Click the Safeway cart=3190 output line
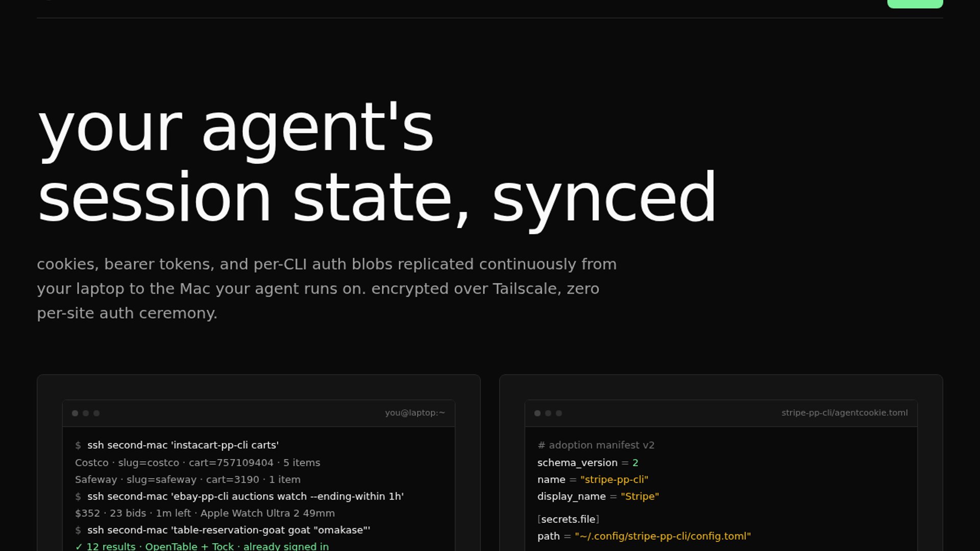 [x=188, y=480]
